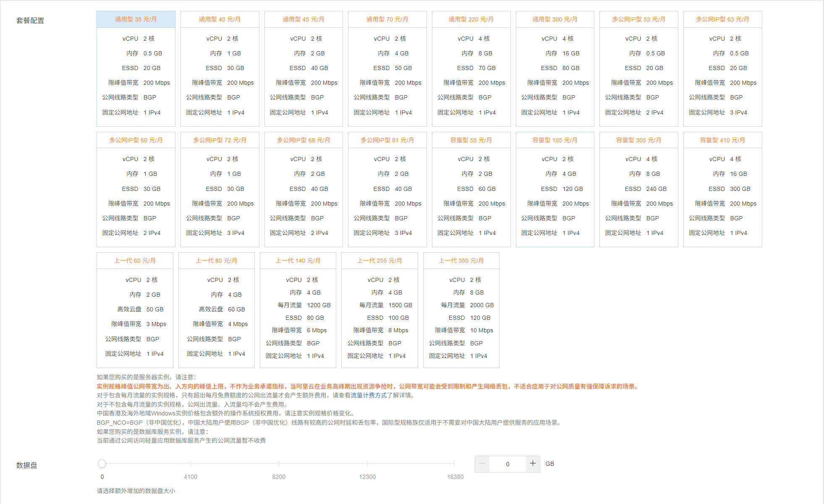Choose the 多公网IP型 63 元/月 plan
Screen dimensions: 824x504
click(722, 19)
